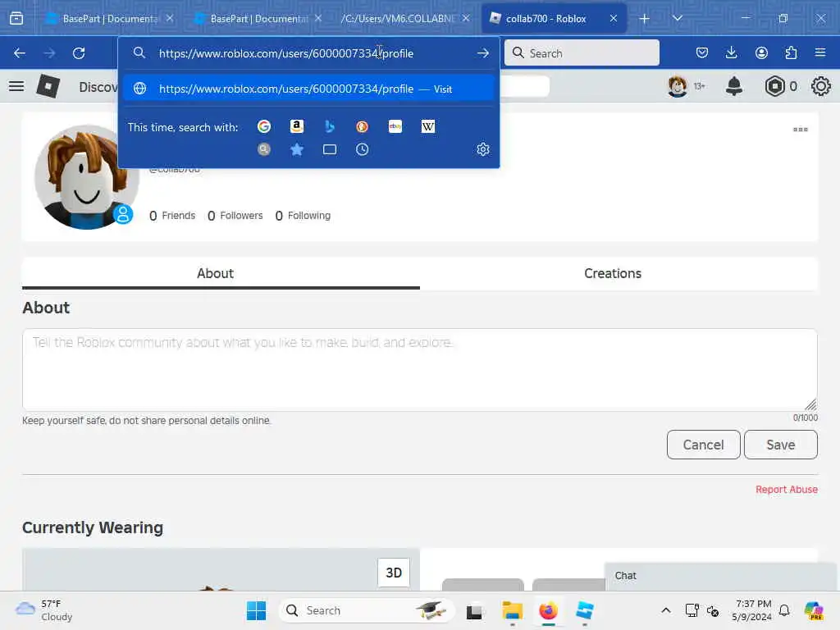
Task: Open Roblox settings gear
Action: [820, 86]
